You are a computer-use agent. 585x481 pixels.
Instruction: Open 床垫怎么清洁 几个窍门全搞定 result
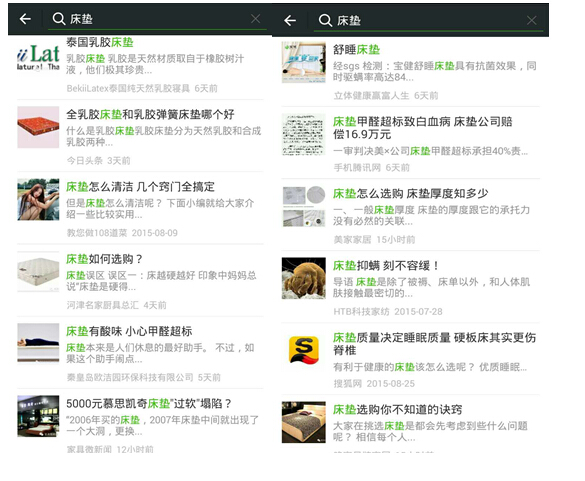coord(140,208)
